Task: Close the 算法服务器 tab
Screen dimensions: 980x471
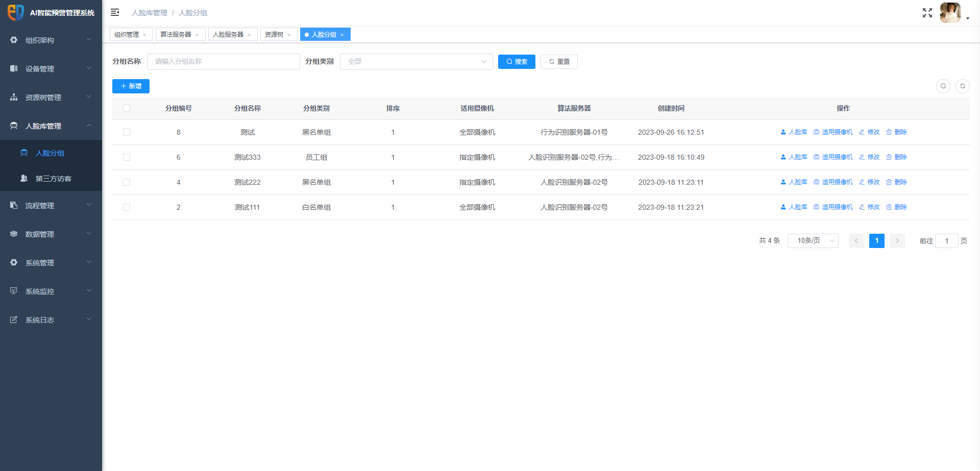Action: (x=197, y=35)
